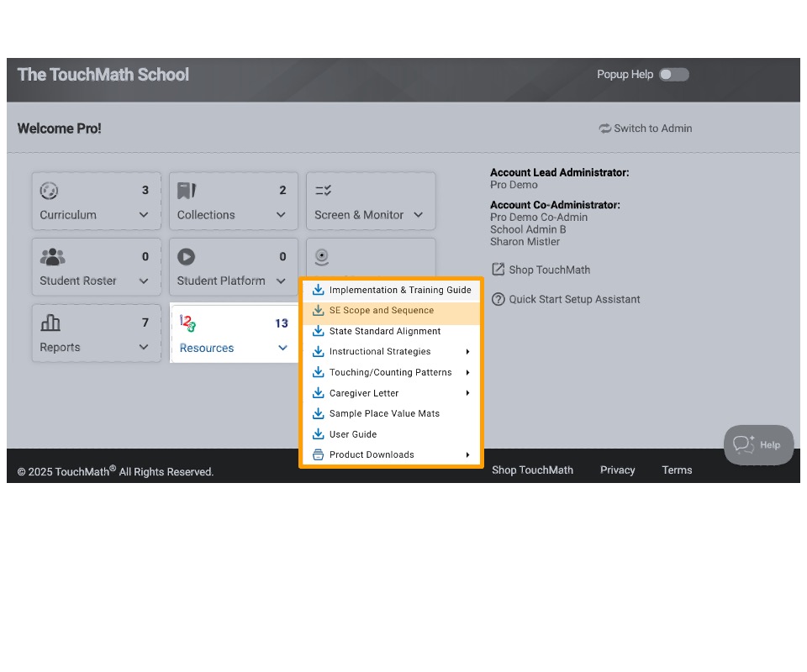The height and width of the screenshot is (672, 807).
Task: Click download icon beside Instructional Strategies
Action: coord(319,352)
